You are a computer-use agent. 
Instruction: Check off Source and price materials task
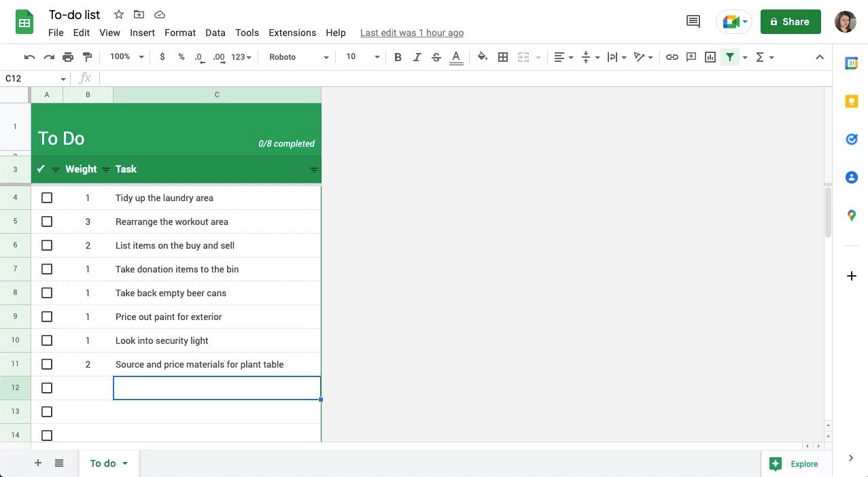pyautogui.click(x=47, y=364)
